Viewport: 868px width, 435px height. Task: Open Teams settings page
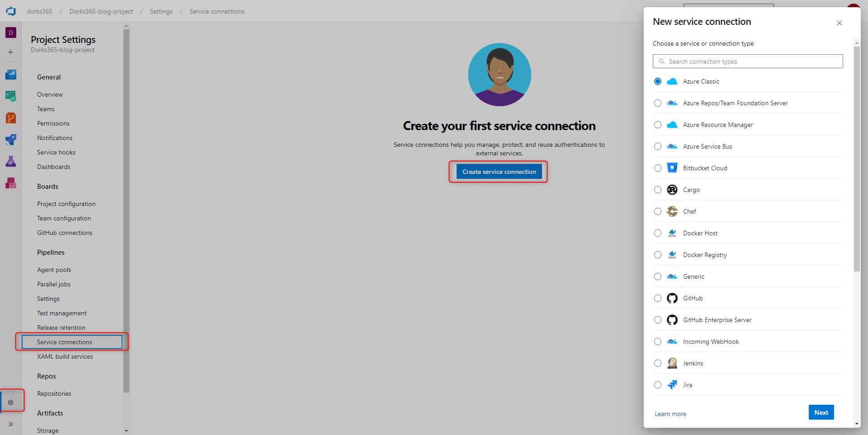[46, 109]
